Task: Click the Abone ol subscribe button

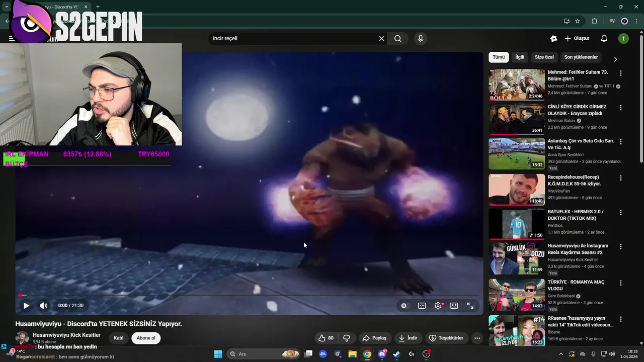Action: point(146,338)
